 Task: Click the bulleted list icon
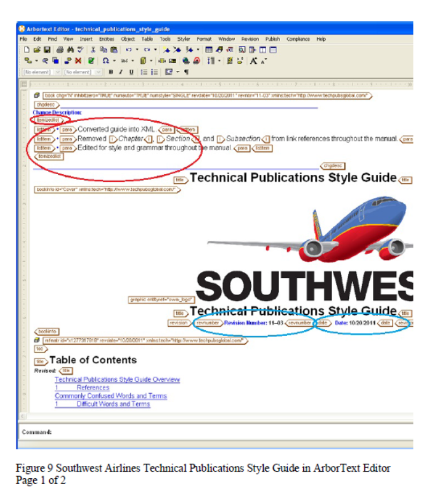(x=154, y=72)
